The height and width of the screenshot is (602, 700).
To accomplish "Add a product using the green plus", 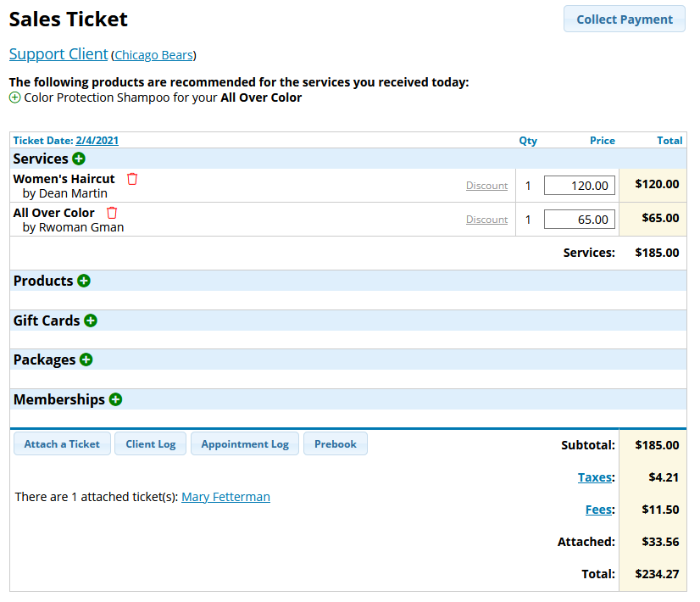I will coord(83,281).
